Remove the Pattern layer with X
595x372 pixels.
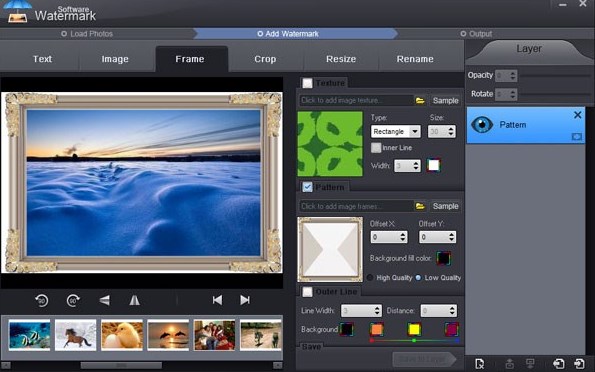tap(578, 115)
